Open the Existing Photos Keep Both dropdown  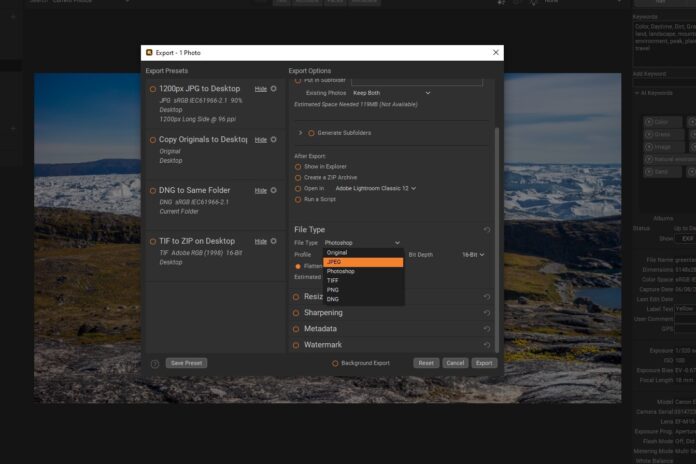[392, 93]
